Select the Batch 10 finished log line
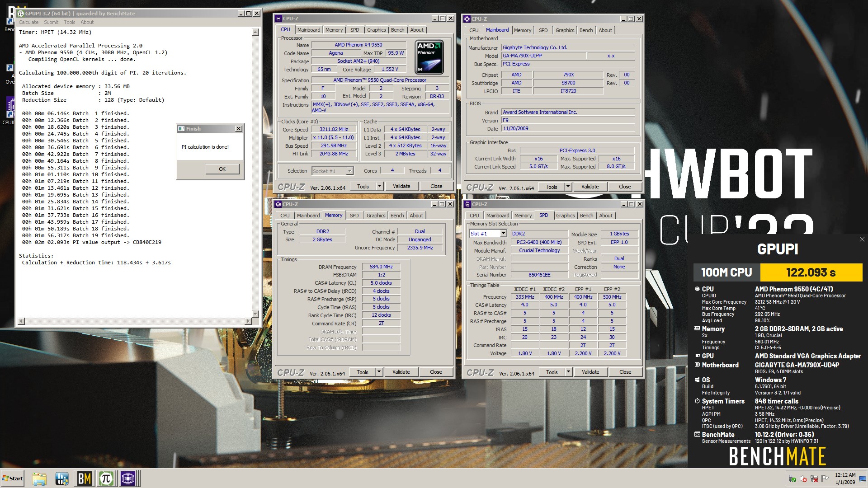This screenshot has height=488, width=868. (x=75, y=174)
